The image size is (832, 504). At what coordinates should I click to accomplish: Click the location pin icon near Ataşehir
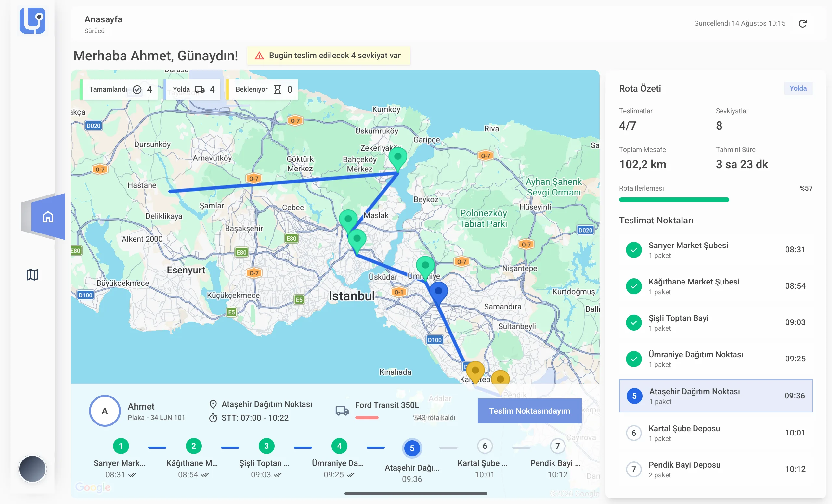click(213, 404)
